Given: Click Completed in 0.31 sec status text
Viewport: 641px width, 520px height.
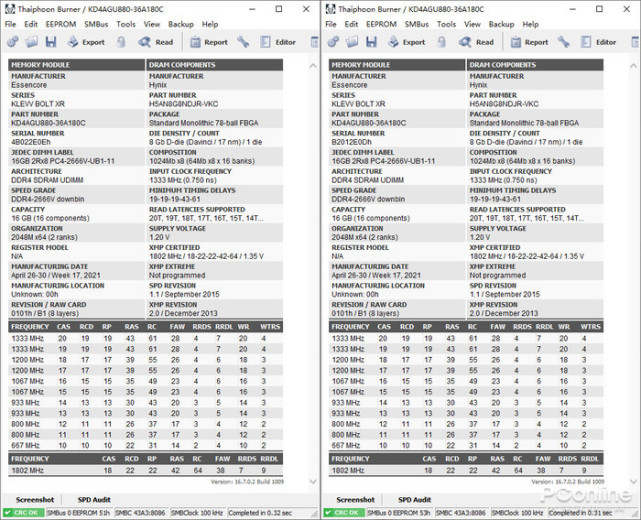Looking at the screenshot, I should tap(580, 513).
